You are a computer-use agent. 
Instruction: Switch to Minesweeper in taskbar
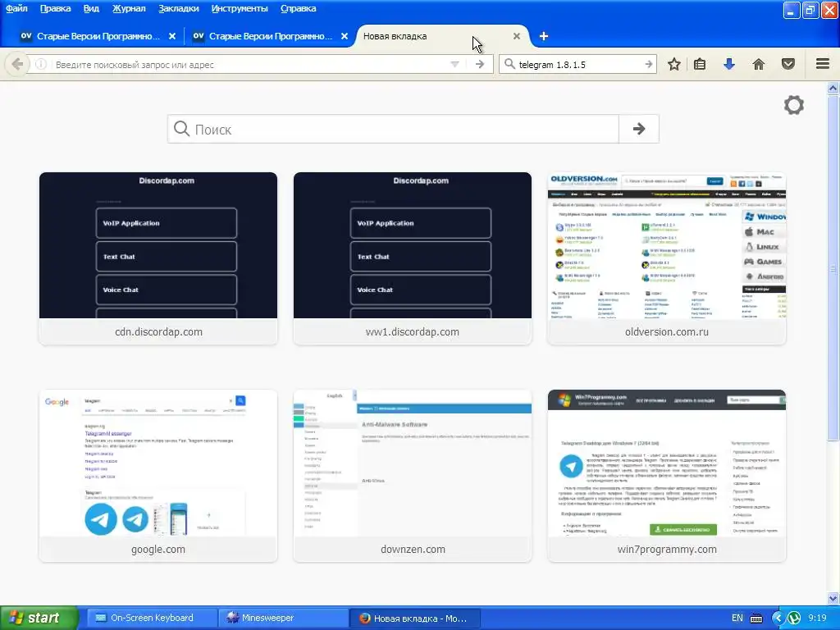click(x=283, y=619)
